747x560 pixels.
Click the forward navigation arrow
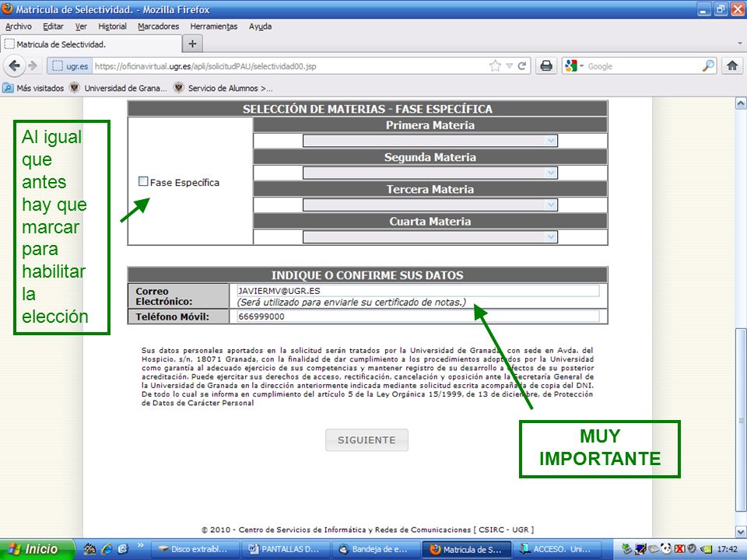point(33,65)
